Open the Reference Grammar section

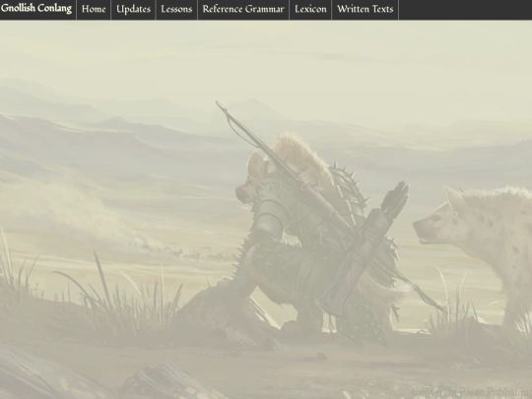(x=243, y=9)
